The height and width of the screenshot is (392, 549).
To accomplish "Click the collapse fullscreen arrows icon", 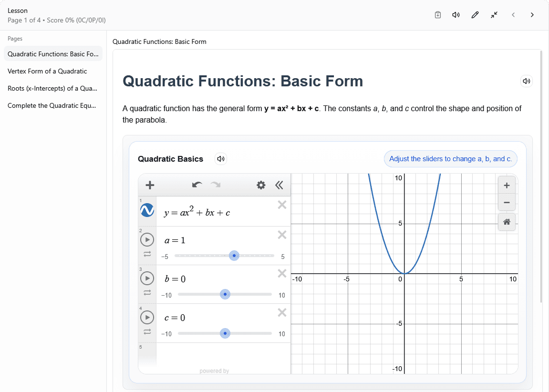I will click(494, 15).
